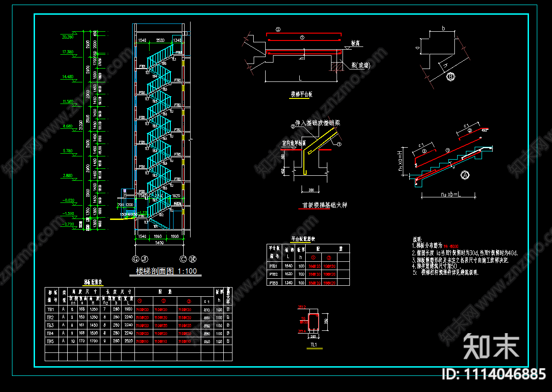Select the PTB1 cell in platform slab table
Image resolution: width=552 pixels, height=392 pixels.
point(273,266)
